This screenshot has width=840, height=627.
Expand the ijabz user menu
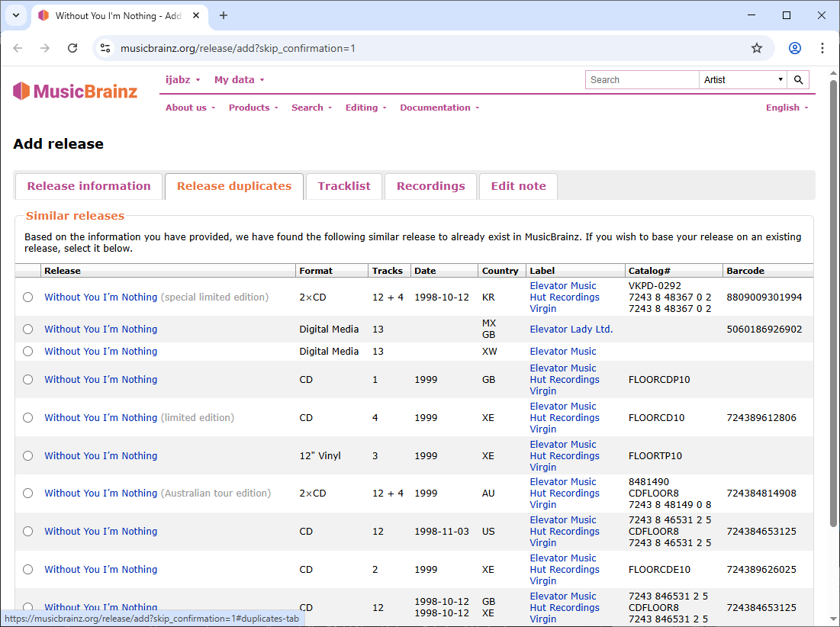point(182,80)
